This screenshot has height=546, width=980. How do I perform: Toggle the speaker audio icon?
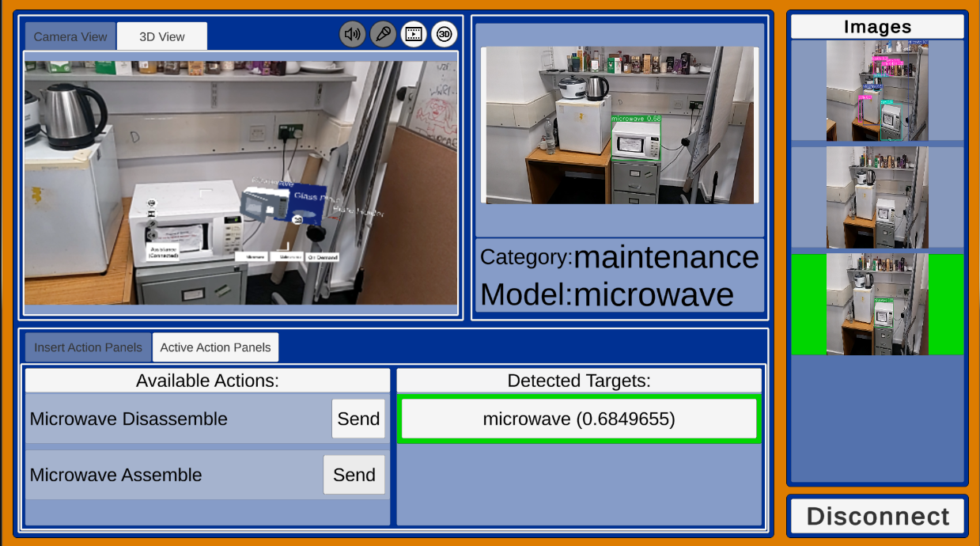pyautogui.click(x=352, y=34)
